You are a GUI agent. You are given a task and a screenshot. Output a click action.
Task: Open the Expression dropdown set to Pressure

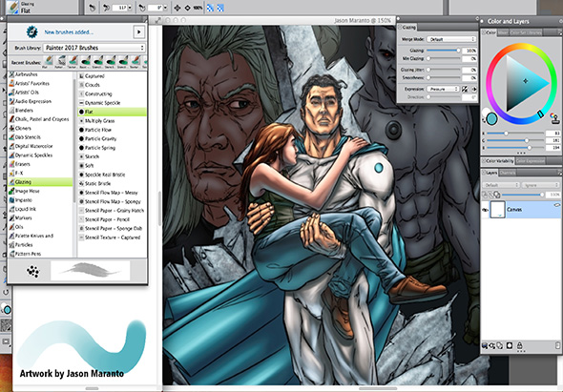pos(443,89)
